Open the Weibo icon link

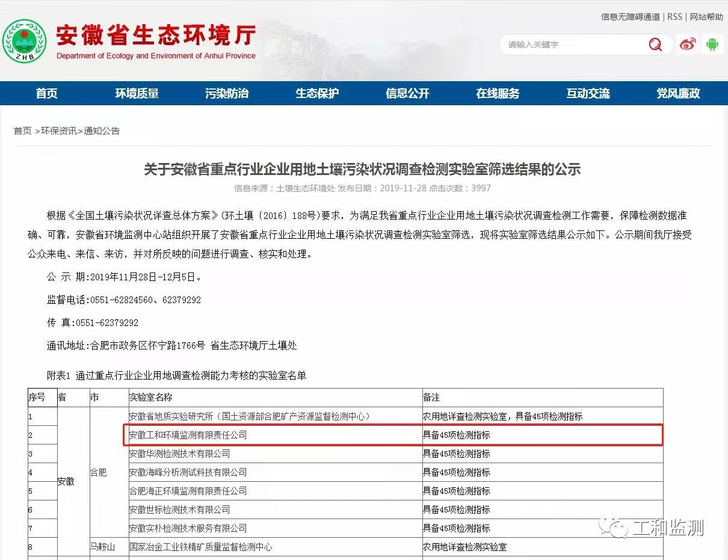[x=688, y=44]
